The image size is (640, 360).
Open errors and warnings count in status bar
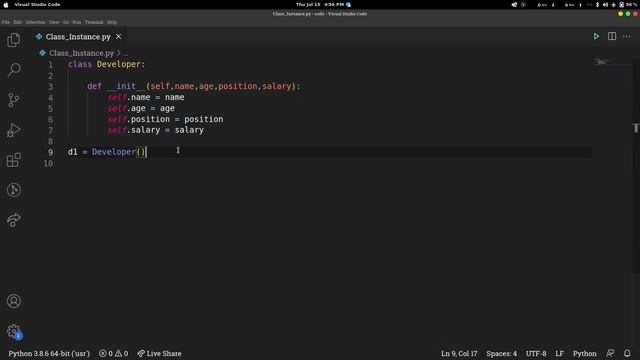[113, 353]
